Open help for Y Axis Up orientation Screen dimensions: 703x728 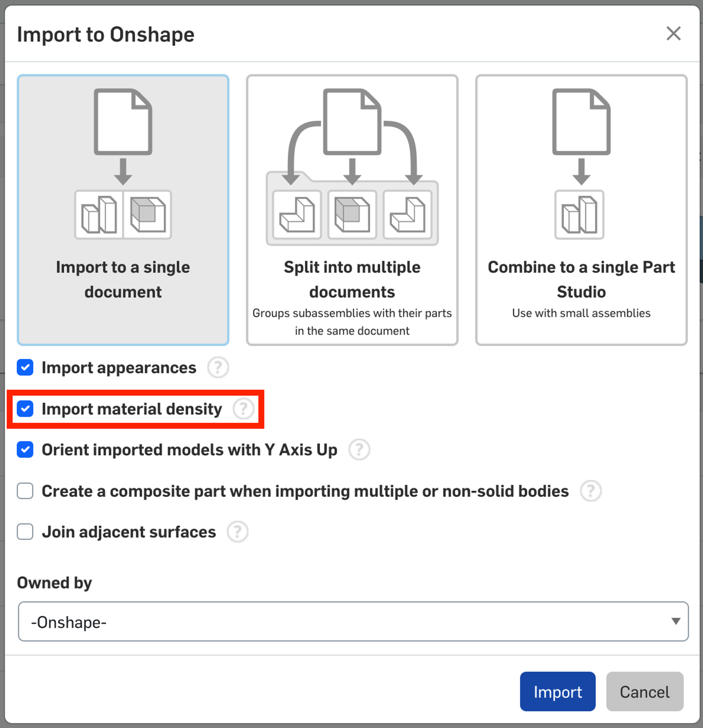click(359, 450)
